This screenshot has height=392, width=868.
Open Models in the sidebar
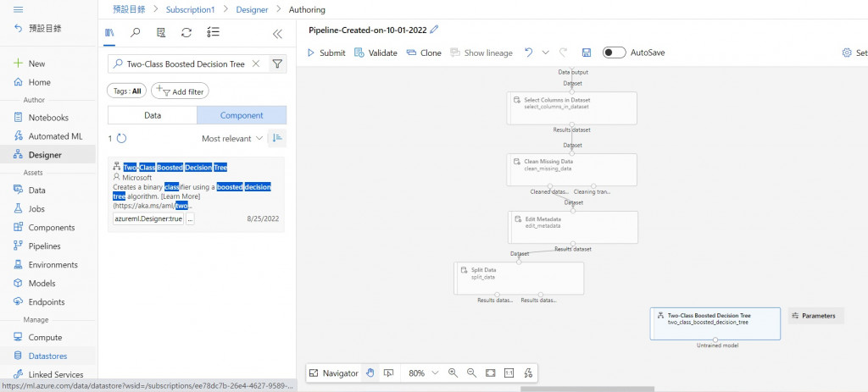pyautogui.click(x=34, y=283)
